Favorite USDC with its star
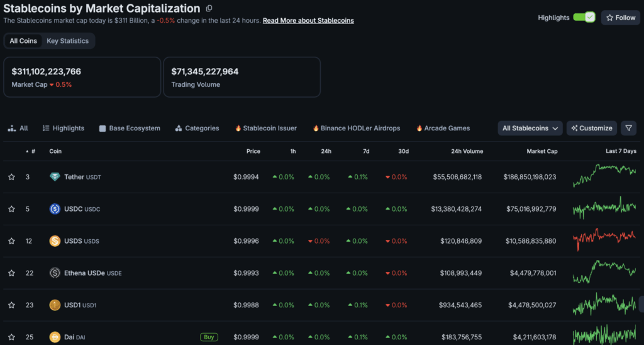Screen dimensions: 644x345 pyautogui.click(x=11, y=209)
